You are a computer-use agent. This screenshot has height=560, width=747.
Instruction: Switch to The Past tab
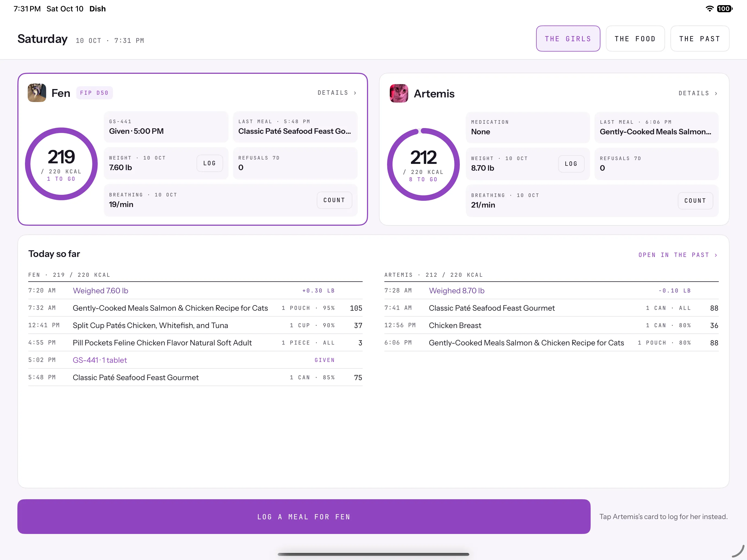(700, 39)
